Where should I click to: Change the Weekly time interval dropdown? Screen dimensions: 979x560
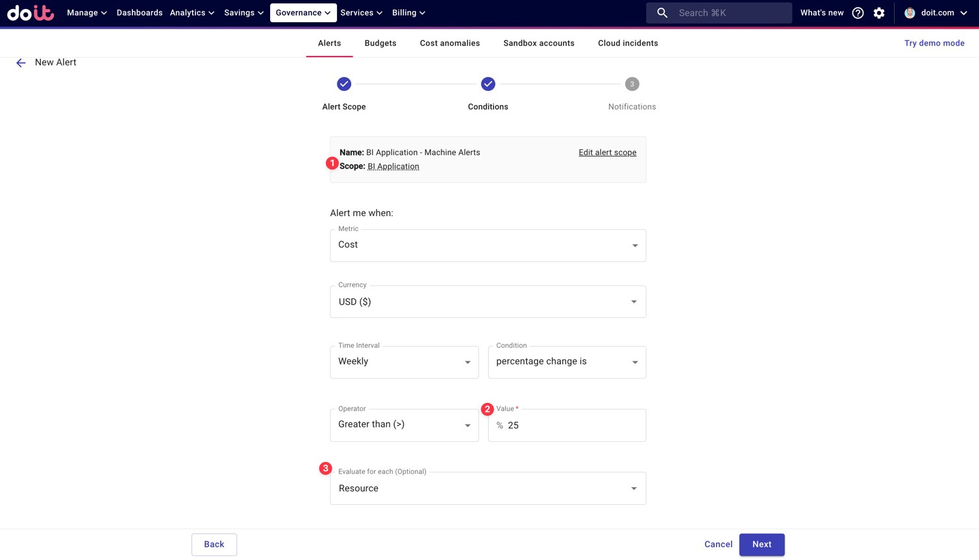coord(404,362)
